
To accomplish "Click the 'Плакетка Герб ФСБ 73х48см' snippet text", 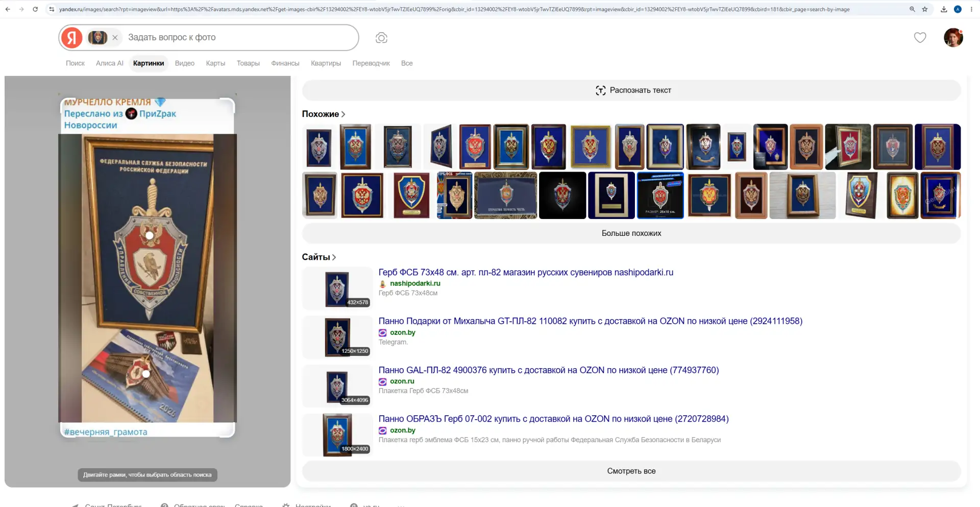I will pyautogui.click(x=423, y=391).
